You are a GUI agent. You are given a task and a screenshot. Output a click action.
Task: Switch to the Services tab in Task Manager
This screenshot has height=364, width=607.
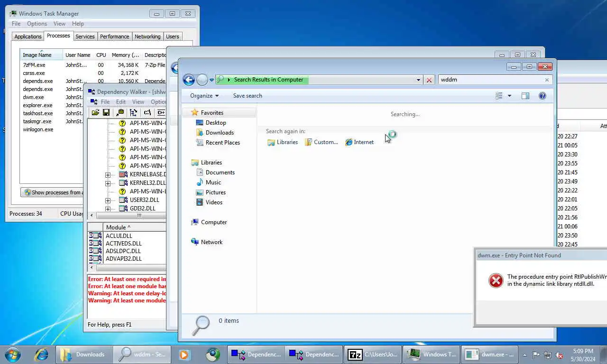[85, 36]
